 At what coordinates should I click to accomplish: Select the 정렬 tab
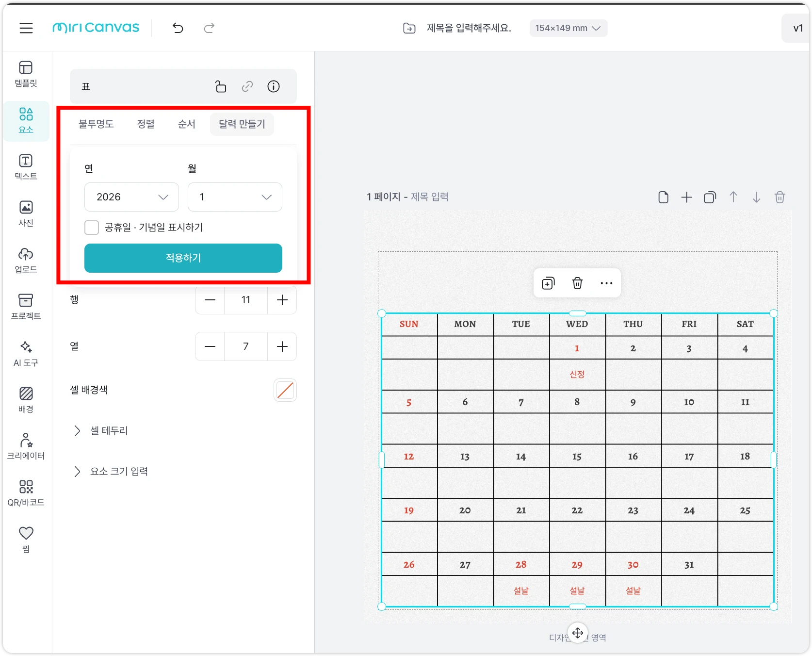click(x=146, y=124)
